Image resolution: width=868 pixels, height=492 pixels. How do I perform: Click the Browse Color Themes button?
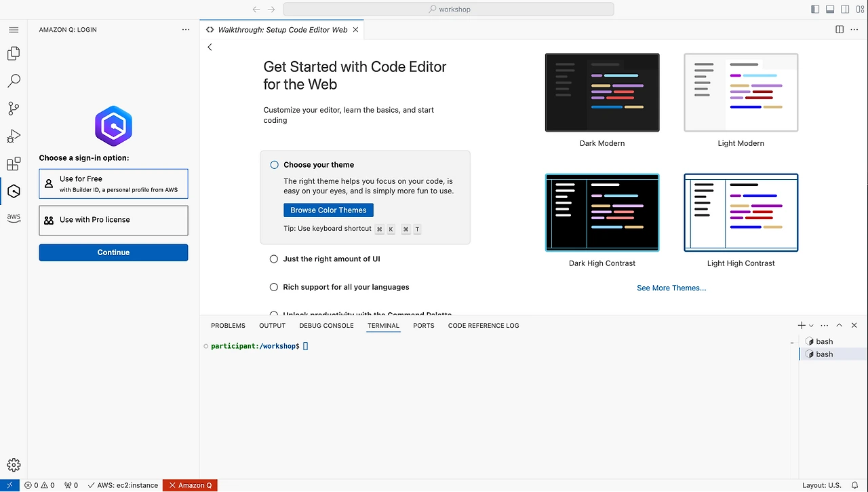click(328, 210)
